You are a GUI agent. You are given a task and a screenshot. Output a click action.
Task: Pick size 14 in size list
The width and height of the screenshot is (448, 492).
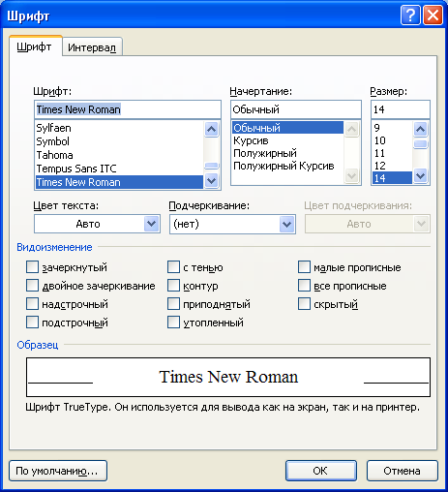coord(392,178)
